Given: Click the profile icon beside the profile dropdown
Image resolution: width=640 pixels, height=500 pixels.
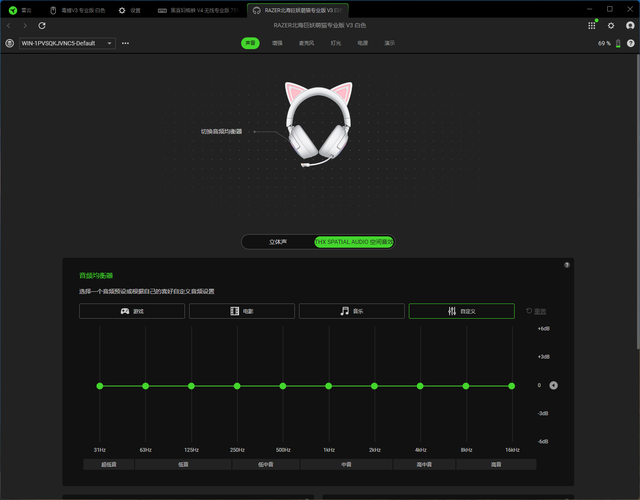Looking at the screenshot, I should [x=10, y=43].
